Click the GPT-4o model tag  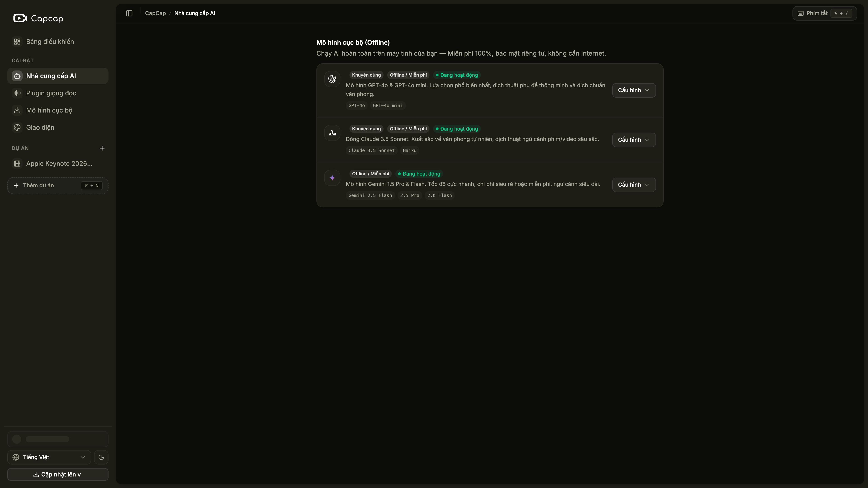pos(356,106)
